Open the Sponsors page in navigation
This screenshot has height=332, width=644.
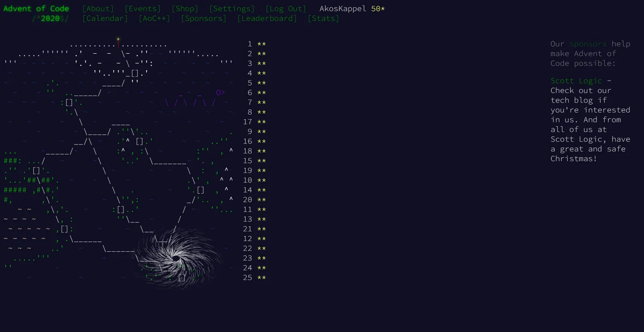[204, 19]
